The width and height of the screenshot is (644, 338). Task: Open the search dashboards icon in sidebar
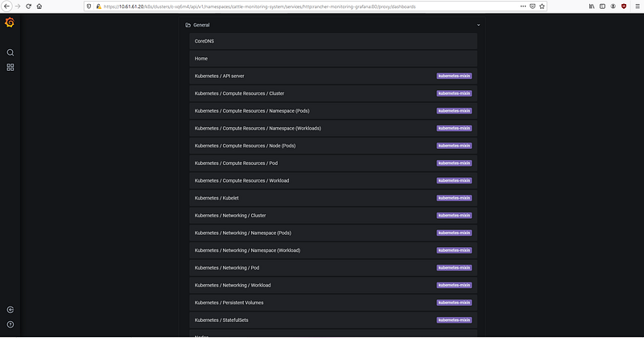10,52
